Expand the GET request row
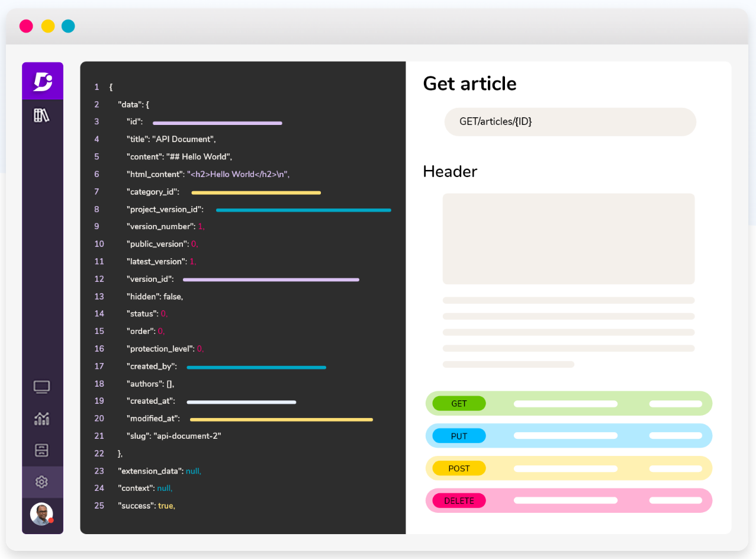The height and width of the screenshot is (559, 756). 568,403
